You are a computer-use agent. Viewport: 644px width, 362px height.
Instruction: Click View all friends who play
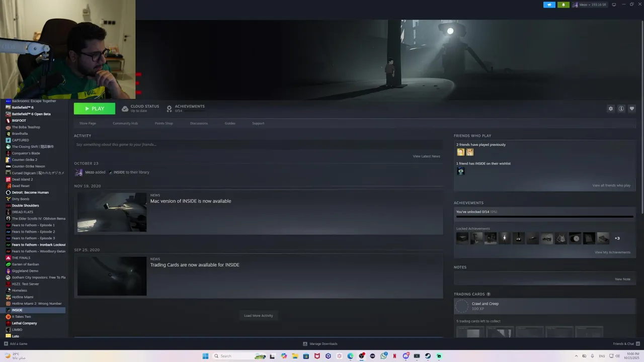(x=611, y=186)
